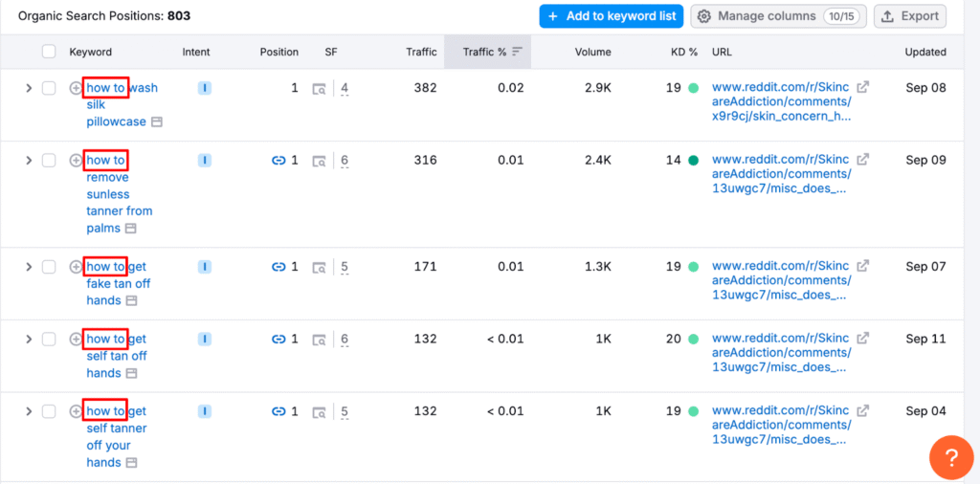Open external link icon for silk pillowcase URL

pos(862,88)
